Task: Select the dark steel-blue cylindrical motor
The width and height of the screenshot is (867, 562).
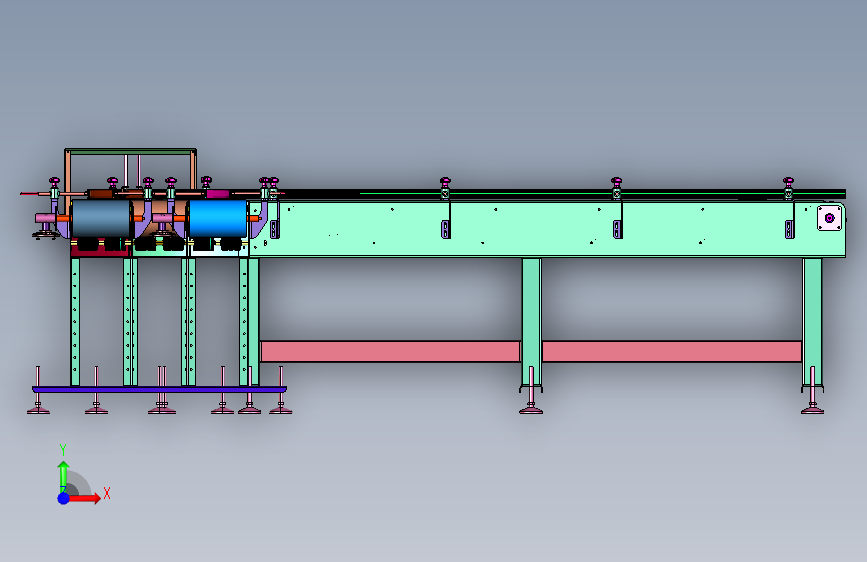Action: [x=102, y=218]
